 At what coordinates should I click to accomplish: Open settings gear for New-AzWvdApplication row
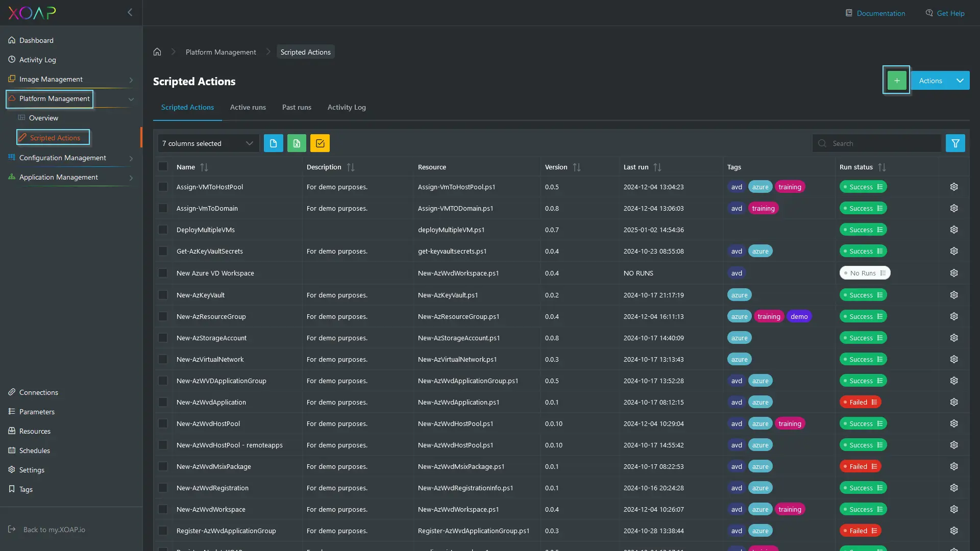point(953,402)
